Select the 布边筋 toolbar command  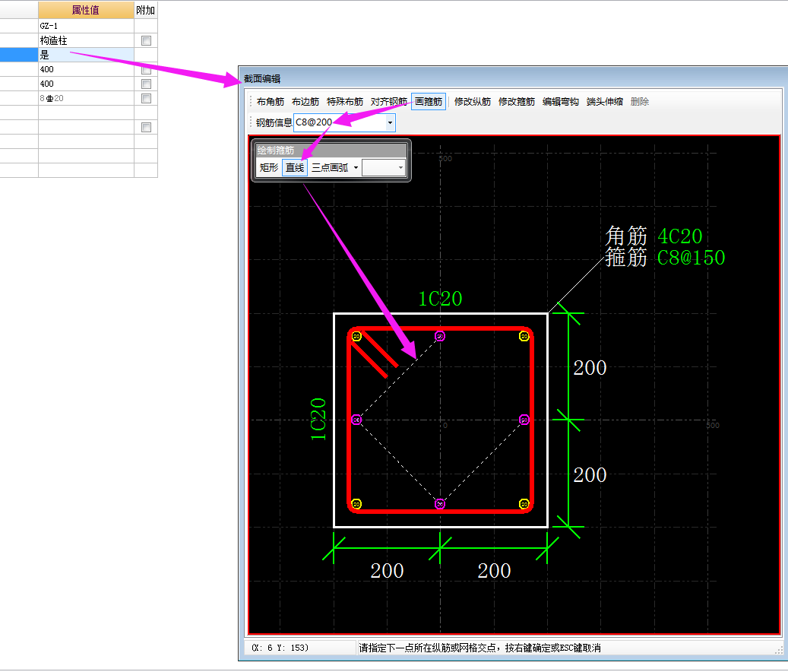tap(305, 102)
